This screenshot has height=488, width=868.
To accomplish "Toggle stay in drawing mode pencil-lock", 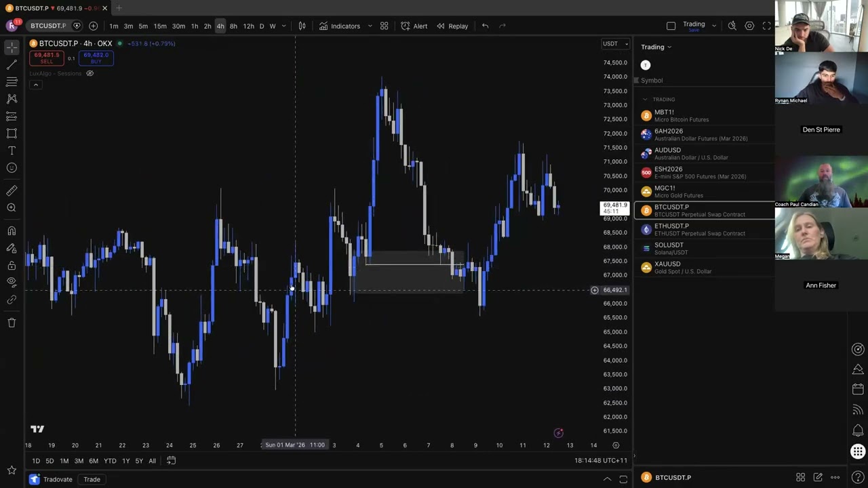I will (x=12, y=248).
